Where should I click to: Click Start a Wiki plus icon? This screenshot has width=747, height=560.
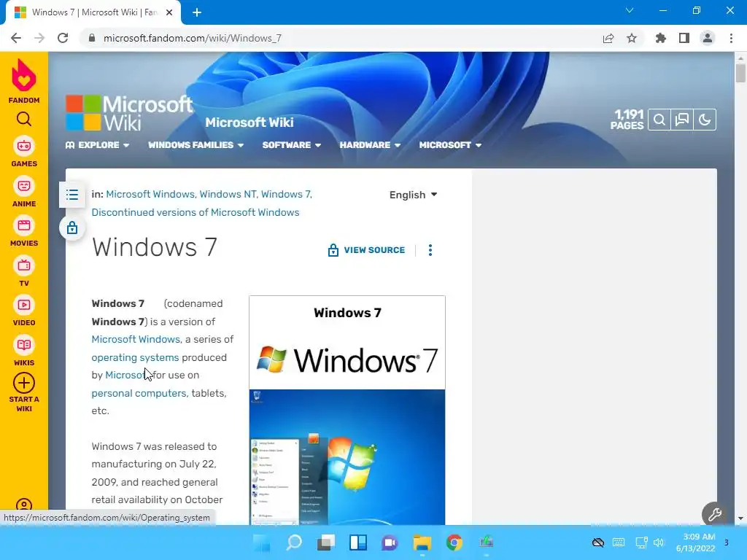tap(24, 383)
